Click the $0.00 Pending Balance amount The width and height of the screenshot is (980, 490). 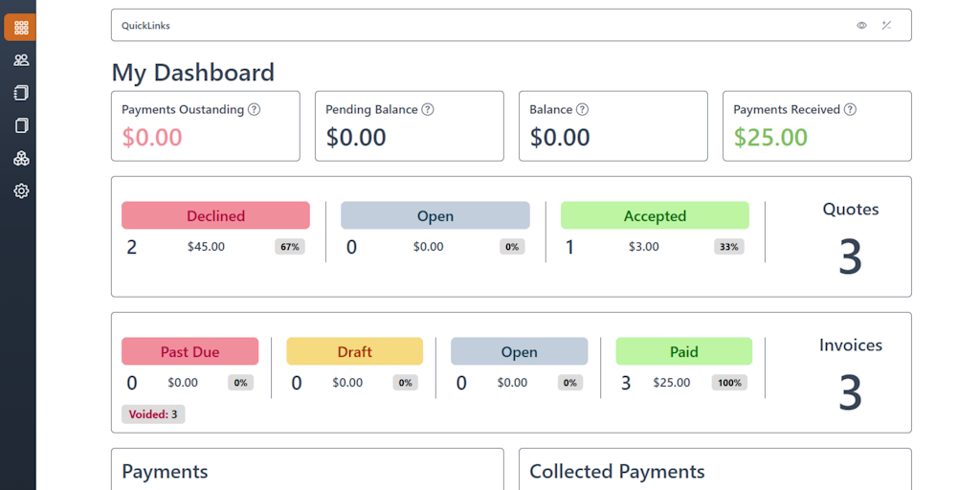[356, 138]
